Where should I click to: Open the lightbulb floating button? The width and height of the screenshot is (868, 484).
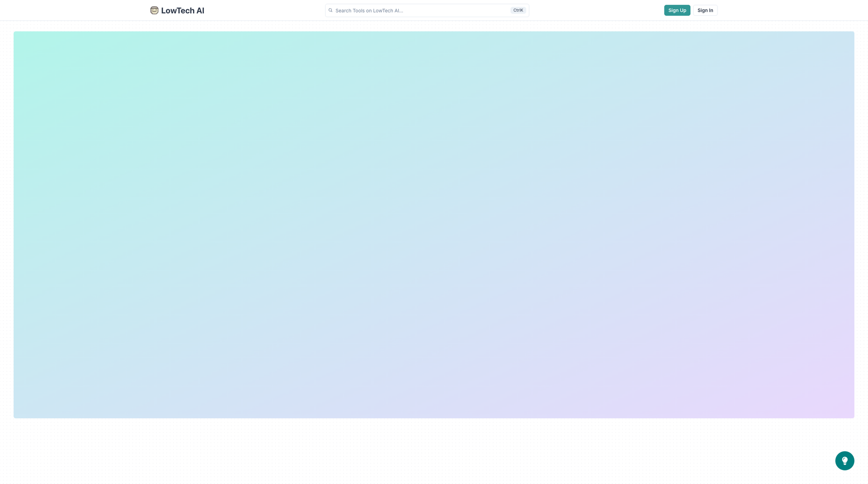844,461
